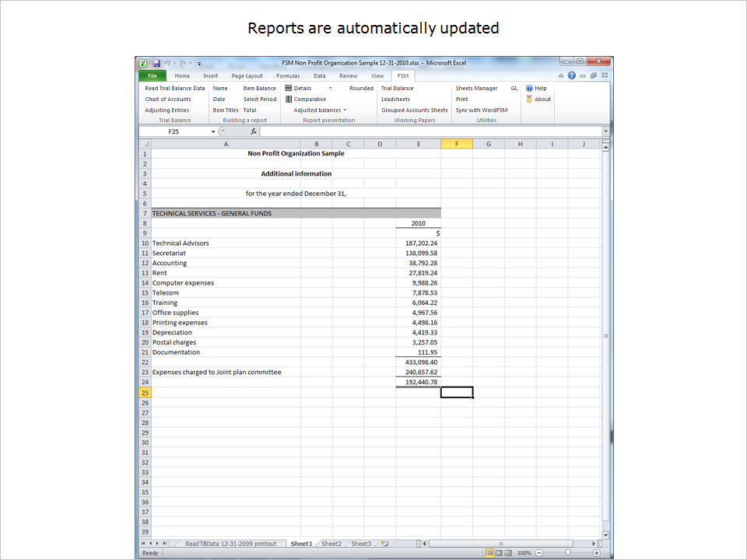The width and height of the screenshot is (747, 560).
Task: Switch to Page Layout view in status bar
Action: (x=500, y=553)
